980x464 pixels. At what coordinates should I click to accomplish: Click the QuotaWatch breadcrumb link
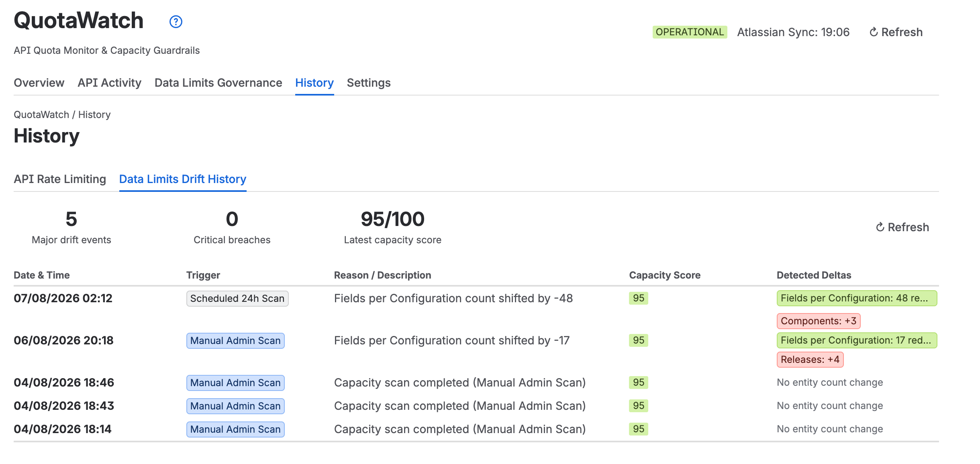click(x=41, y=115)
